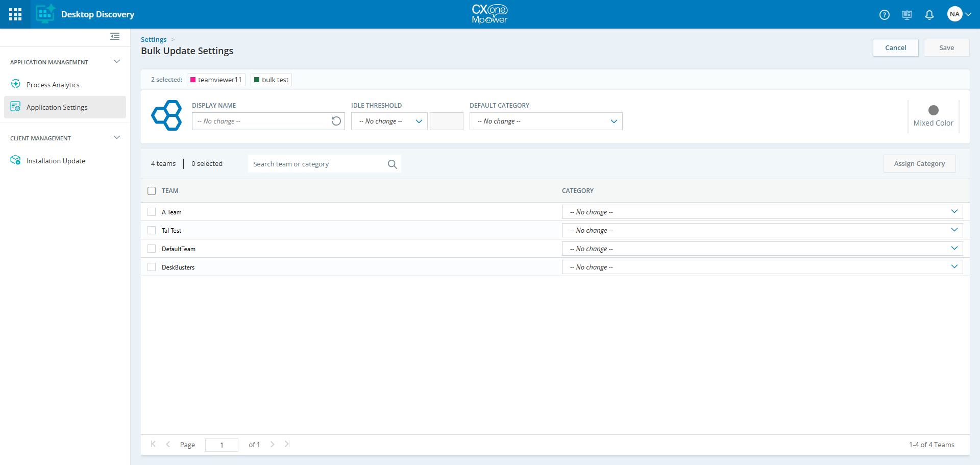This screenshot has width=980, height=465.
Task: Open the Default Category dropdown
Action: point(546,121)
